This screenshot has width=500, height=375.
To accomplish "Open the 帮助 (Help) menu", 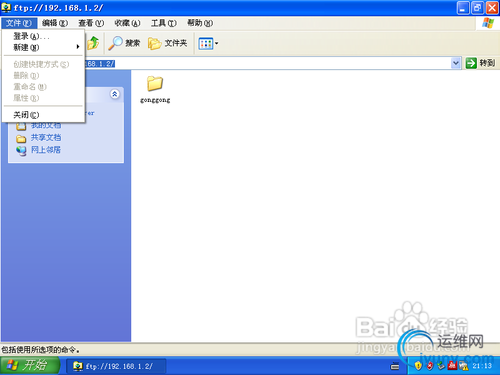I will [200, 23].
